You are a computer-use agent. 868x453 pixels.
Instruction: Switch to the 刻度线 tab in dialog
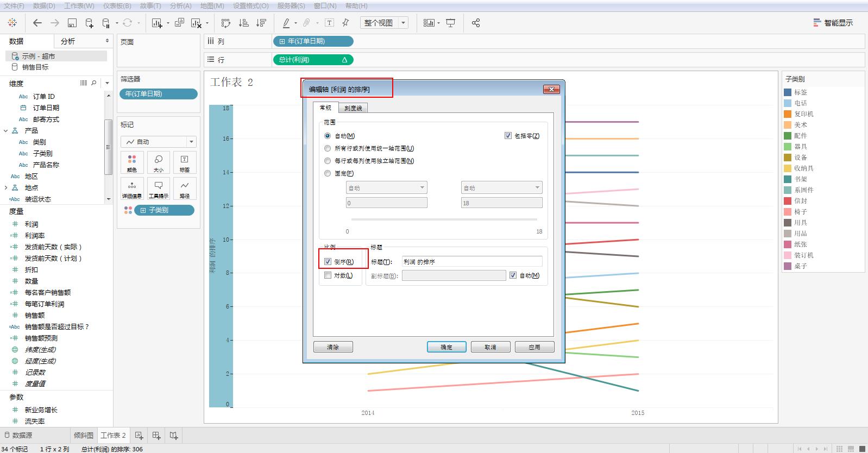353,108
